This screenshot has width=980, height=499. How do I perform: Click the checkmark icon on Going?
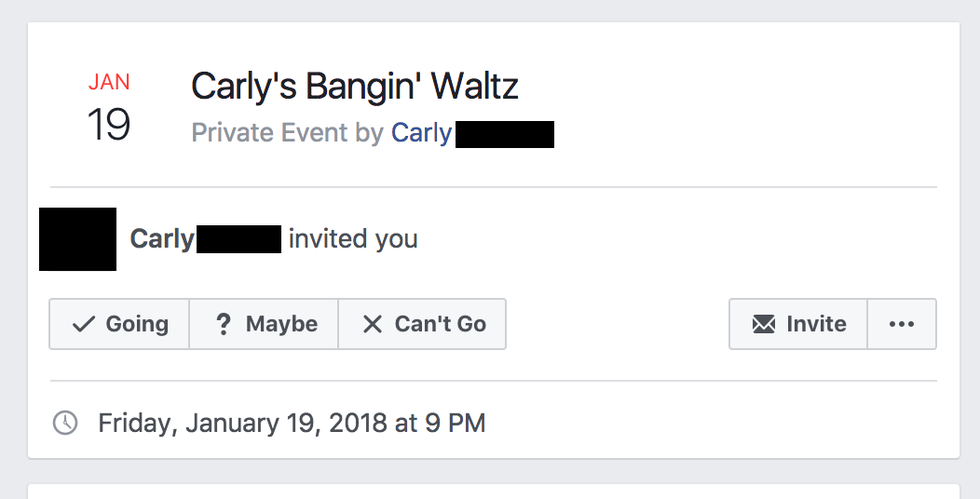coord(84,324)
